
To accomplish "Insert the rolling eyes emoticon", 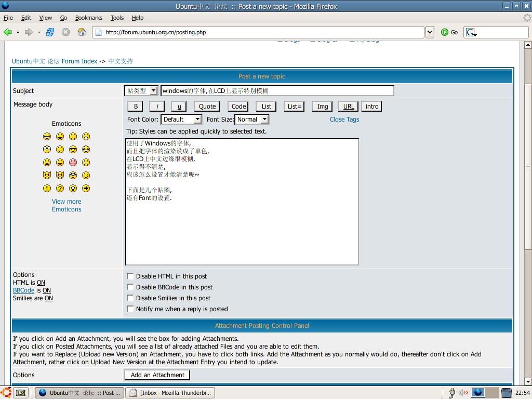I will (73, 175).
